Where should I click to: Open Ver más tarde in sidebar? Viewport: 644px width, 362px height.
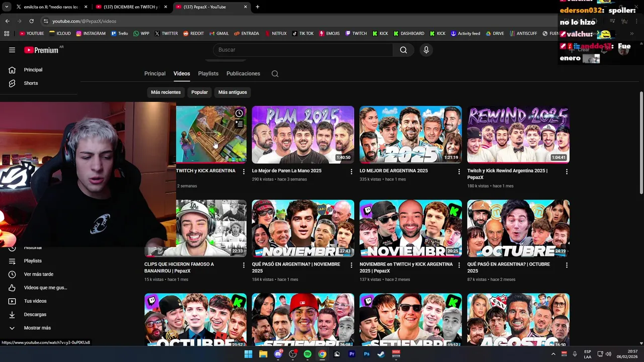(39, 274)
